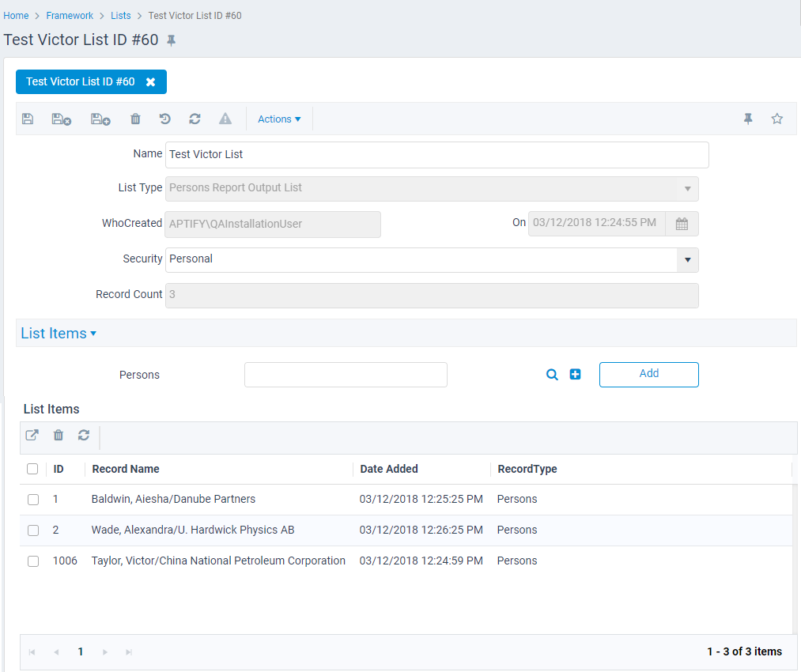This screenshot has width=801, height=672.
Task: Toggle the select-all checkbox in List Items header
Action: pos(32,468)
